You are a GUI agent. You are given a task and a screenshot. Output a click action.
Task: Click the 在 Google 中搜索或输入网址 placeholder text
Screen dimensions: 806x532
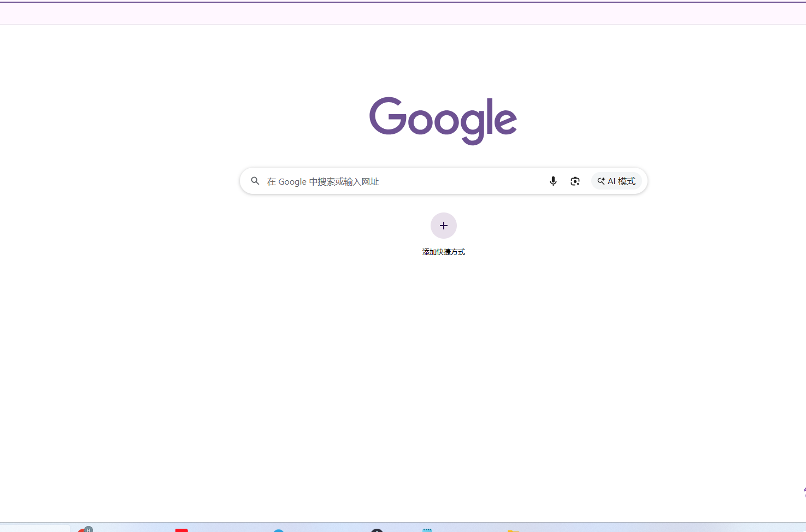(x=323, y=181)
